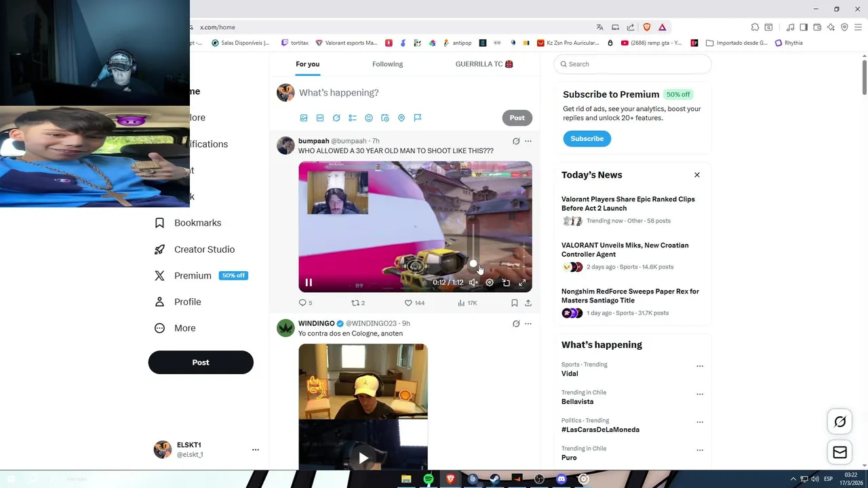Add a GIF to the post
This screenshot has width=868, height=488.
(320, 118)
